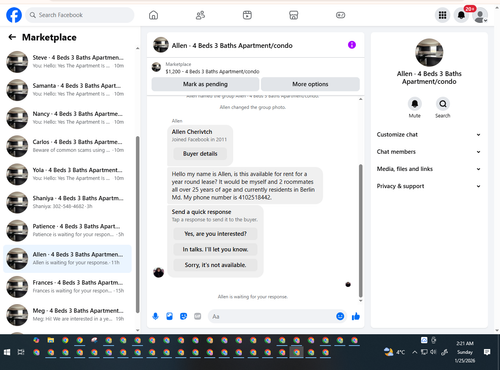The height and width of the screenshot is (370, 500).
Task: Click Allen's avatar beside quick responses
Action: point(158,272)
